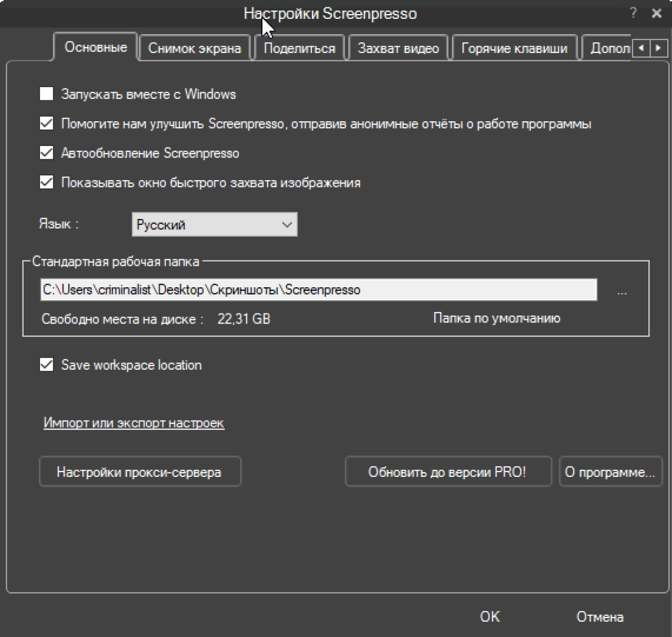This screenshot has width=672, height=637.
Task: Enable 'Запускать вместе с Windows' checkbox
Action: click(47, 94)
